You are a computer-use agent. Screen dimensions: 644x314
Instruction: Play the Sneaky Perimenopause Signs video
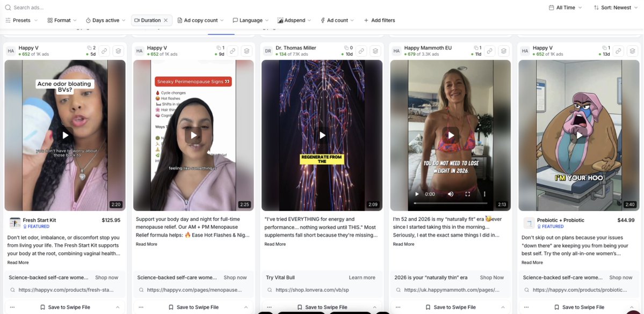pyautogui.click(x=193, y=135)
